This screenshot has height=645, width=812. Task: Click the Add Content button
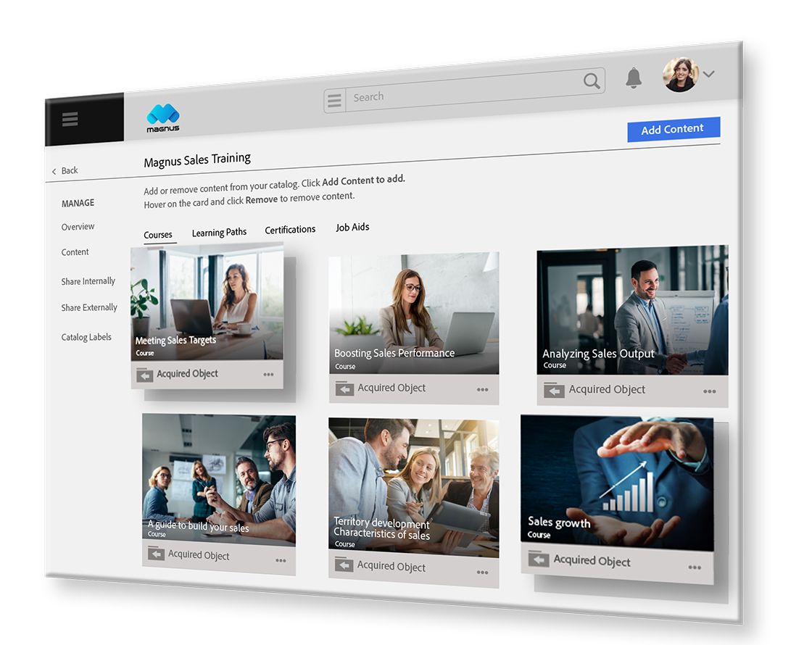(x=673, y=129)
